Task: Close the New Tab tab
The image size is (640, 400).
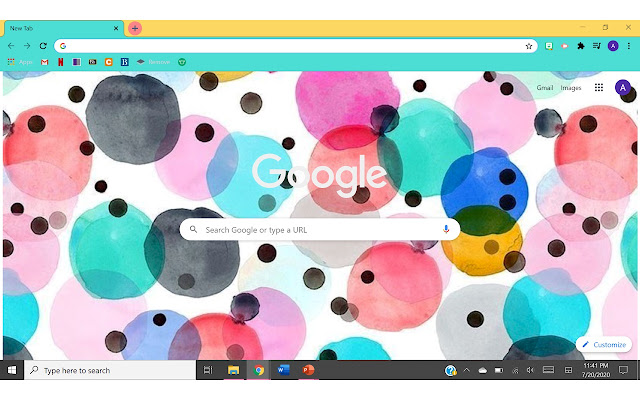Action: (116, 28)
